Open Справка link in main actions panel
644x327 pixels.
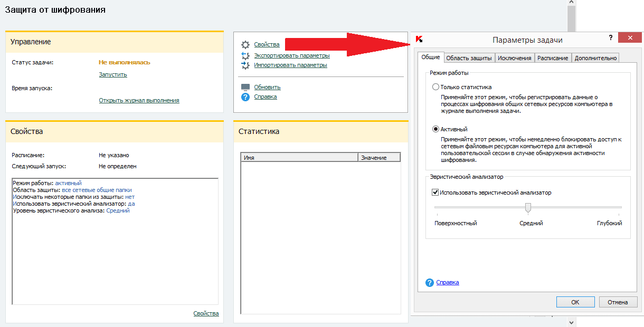click(x=266, y=97)
